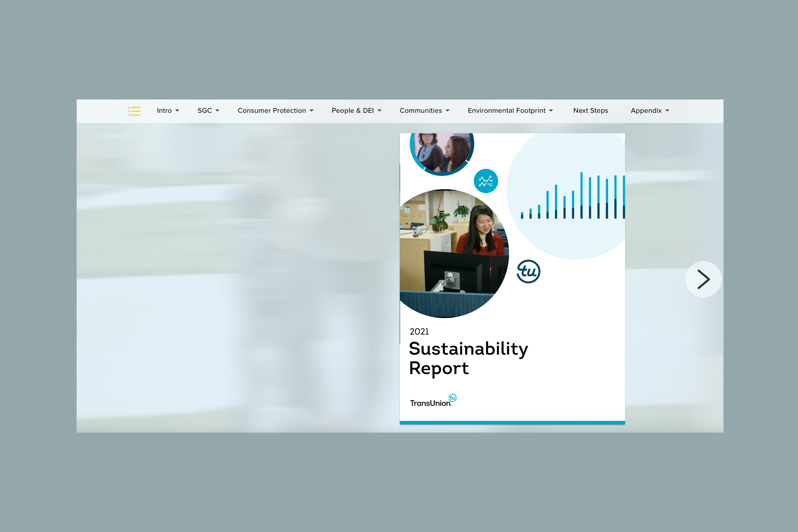Click the Intro menu label
798x532 pixels.
click(x=164, y=111)
